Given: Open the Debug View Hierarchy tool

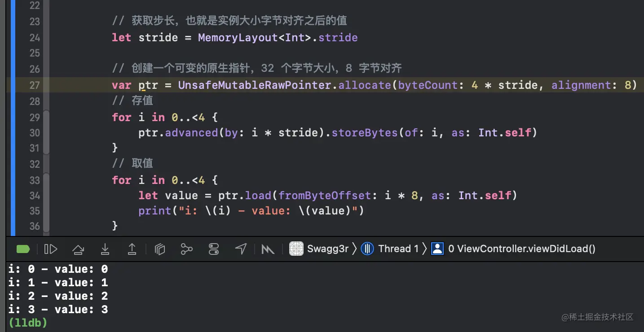Looking at the screenshot, I should (160, 249).
